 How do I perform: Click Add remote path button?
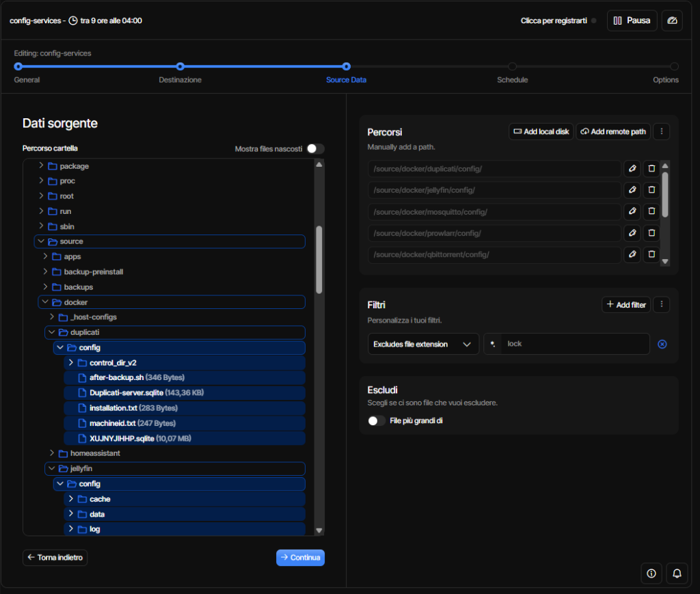point(613,132)
